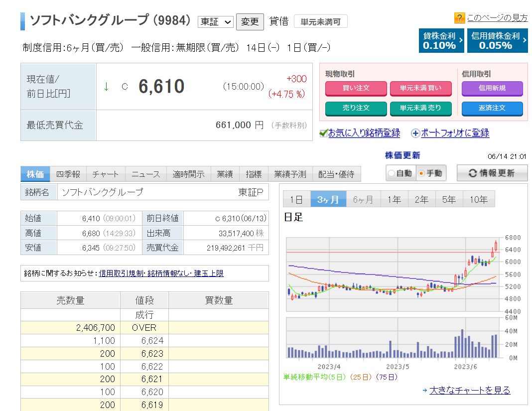The image size is (532, 411).
Task: Switch to the チャート tab
Action: (106, 174)
